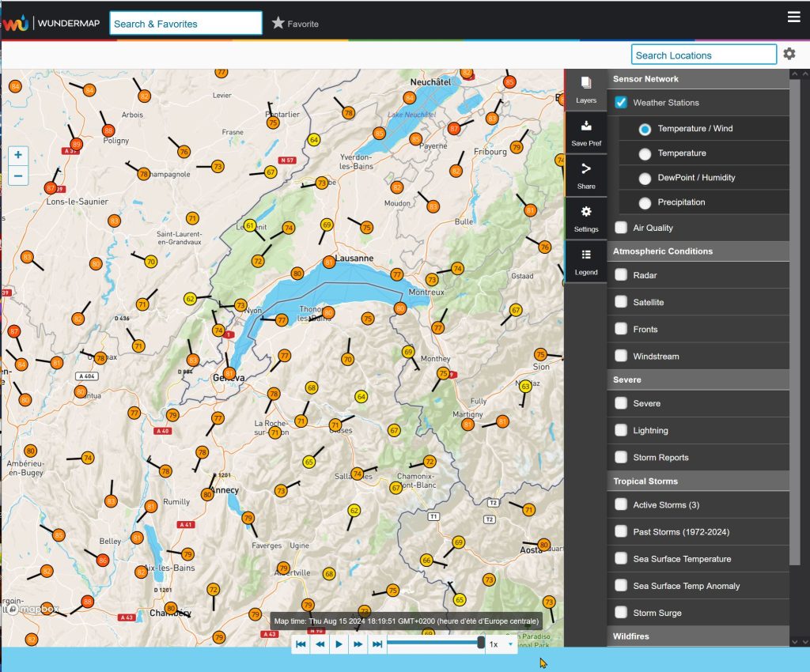Click the Favorite star button

[x=295, y=24]
